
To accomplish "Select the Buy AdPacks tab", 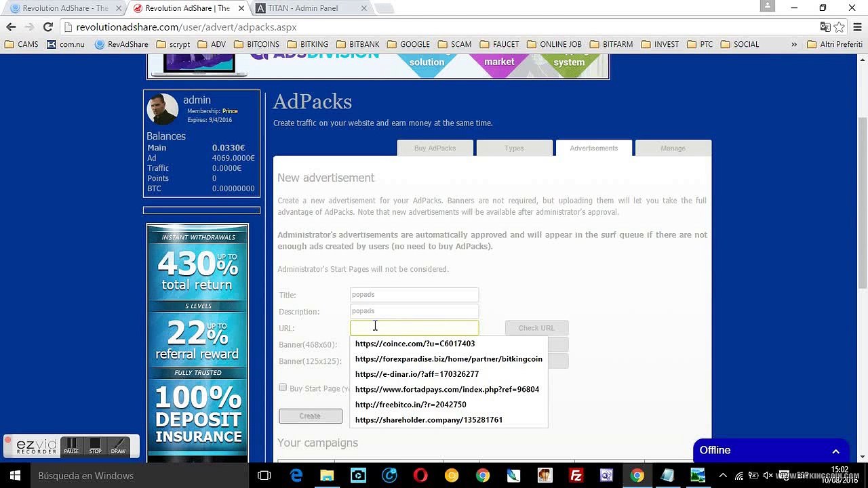I will (435, 148).
